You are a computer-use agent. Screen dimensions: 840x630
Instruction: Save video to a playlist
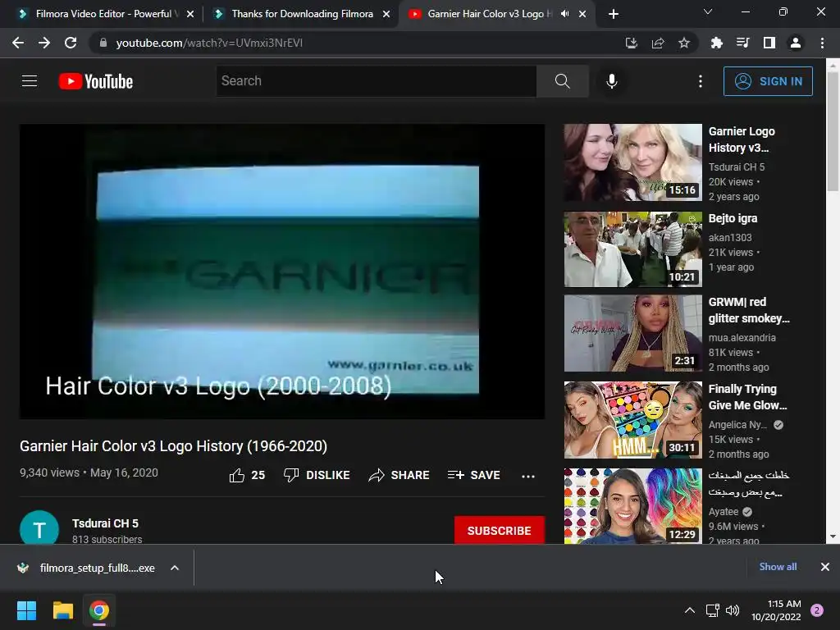(474, 475)
